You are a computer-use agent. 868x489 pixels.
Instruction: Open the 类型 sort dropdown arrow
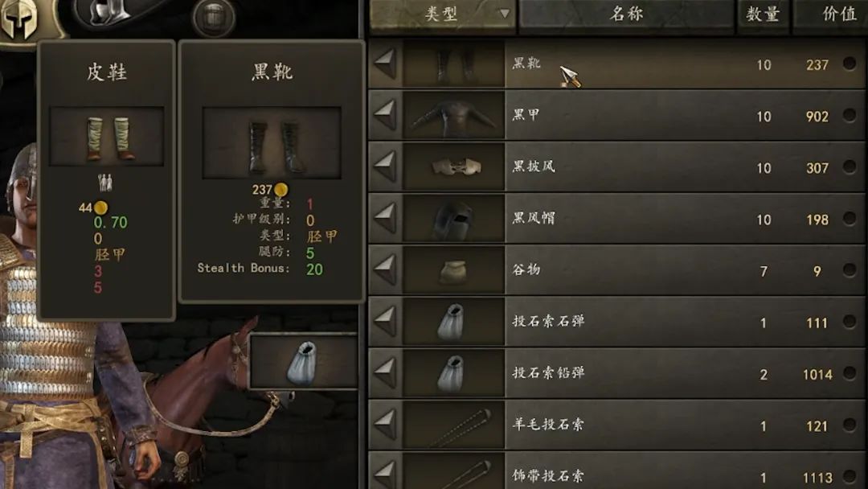click(x=504, y=14)
